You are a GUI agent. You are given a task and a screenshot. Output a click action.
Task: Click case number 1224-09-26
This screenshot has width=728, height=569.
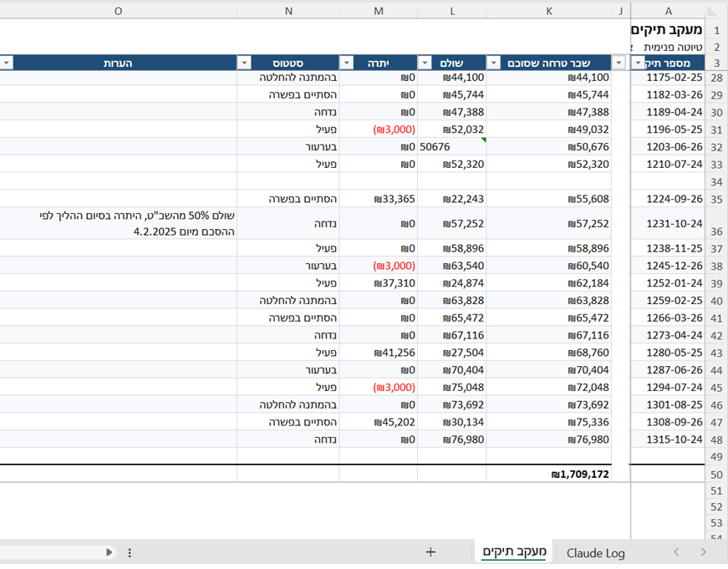click(668, 199)
